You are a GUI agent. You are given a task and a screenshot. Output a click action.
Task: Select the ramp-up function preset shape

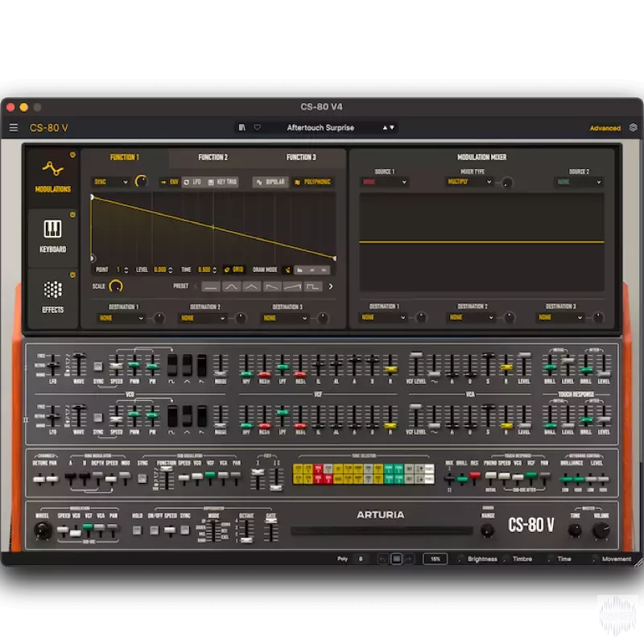(292, 287)
